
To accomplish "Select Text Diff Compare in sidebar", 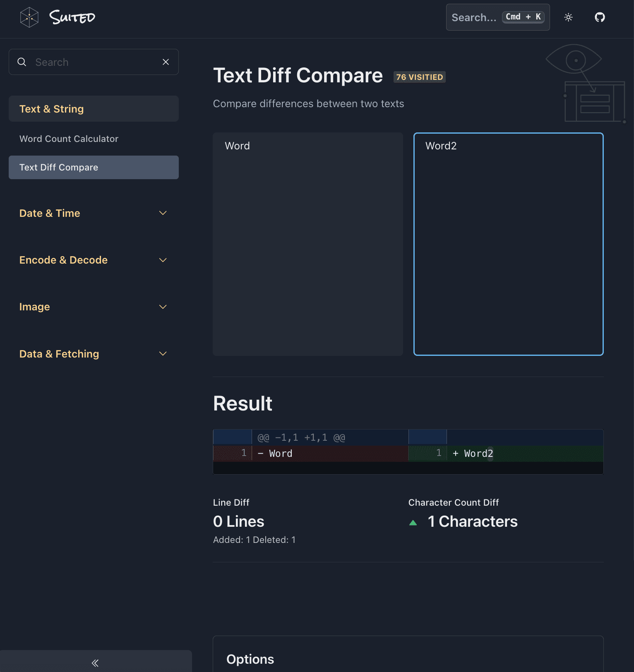I will [94, 167].
